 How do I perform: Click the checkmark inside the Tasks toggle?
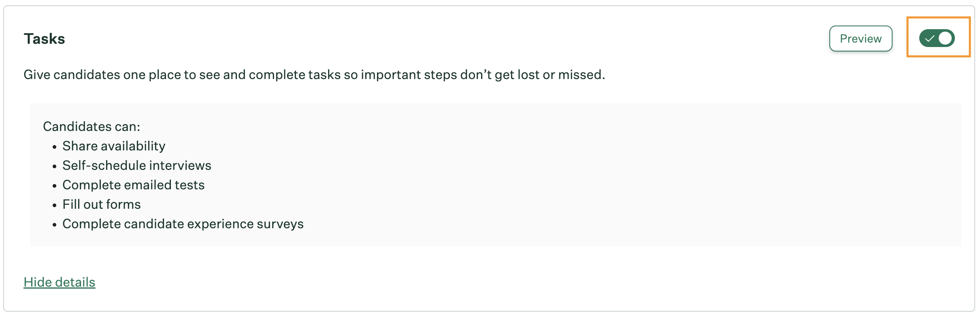pos(929,39)
